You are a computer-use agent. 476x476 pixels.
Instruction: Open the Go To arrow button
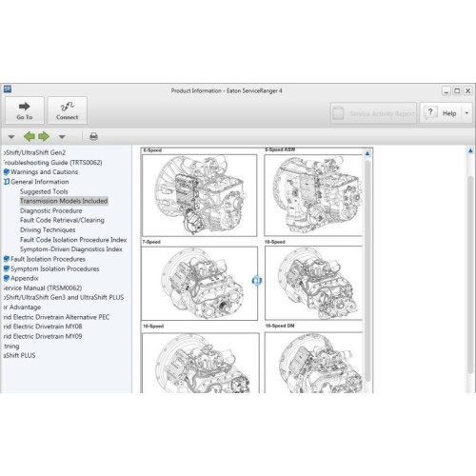point(25,110)
